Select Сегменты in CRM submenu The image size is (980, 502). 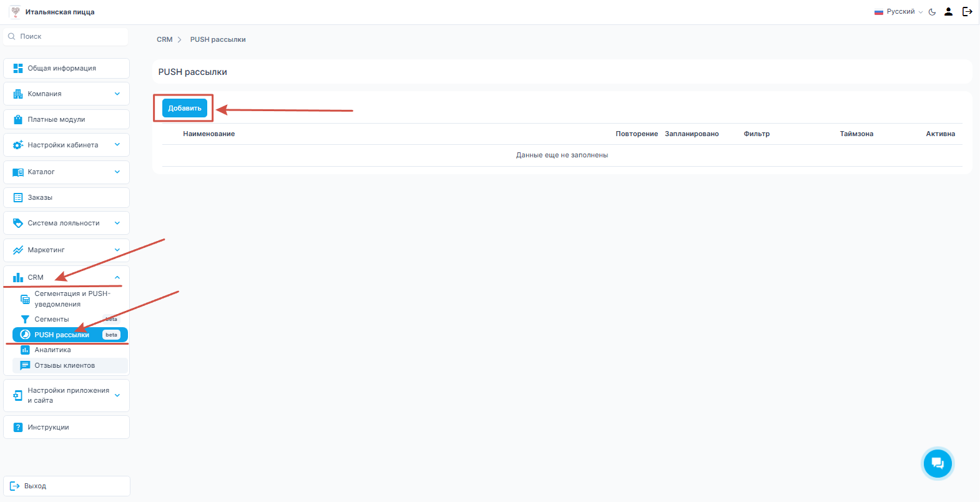52,319
